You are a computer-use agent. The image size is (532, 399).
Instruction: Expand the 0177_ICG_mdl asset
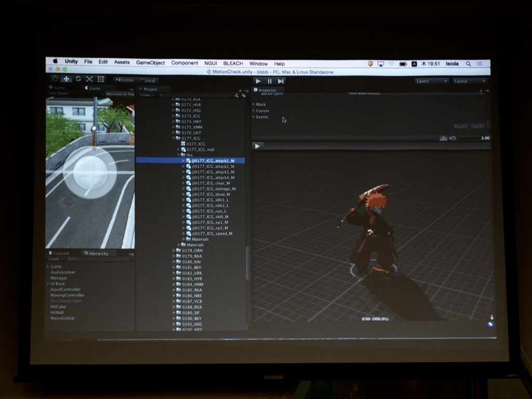tap(179, 149)
